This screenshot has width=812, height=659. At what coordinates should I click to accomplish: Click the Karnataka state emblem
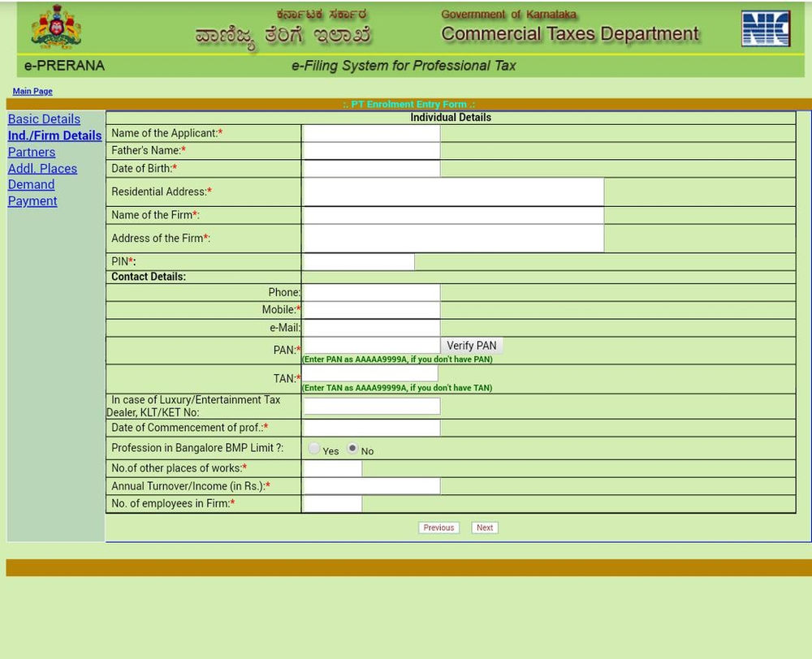[55, 27]
